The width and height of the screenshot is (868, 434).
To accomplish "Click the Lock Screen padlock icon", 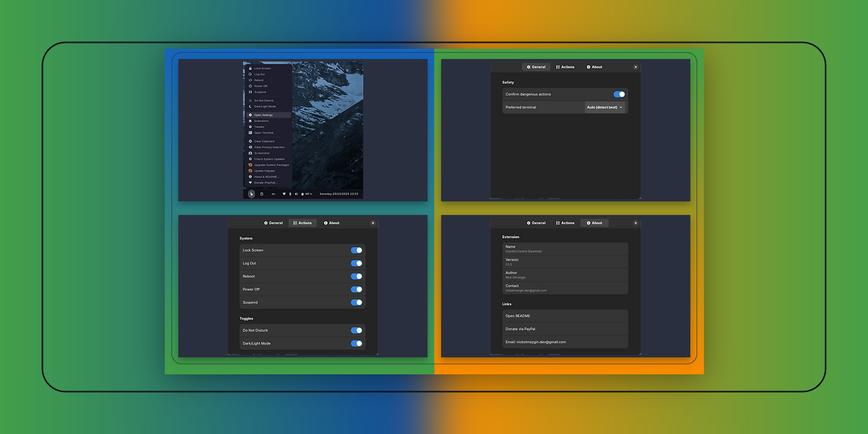I will coord(250,68).
